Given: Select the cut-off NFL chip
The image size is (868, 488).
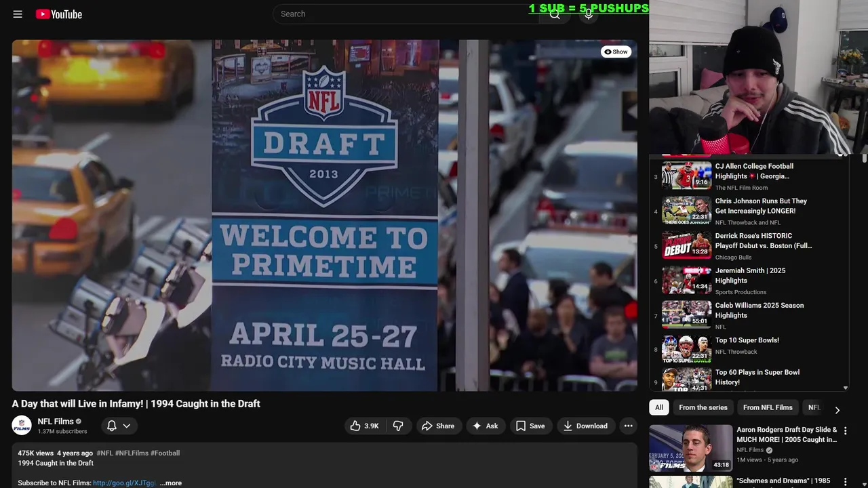Looking at the screenshot, I should 814,407.
